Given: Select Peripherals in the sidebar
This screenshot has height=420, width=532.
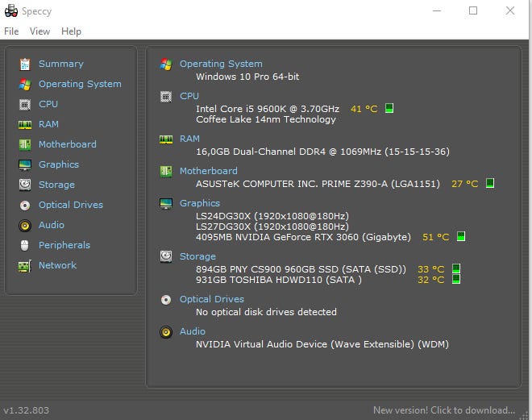Looking at the screenshot, I should [64, 245].
